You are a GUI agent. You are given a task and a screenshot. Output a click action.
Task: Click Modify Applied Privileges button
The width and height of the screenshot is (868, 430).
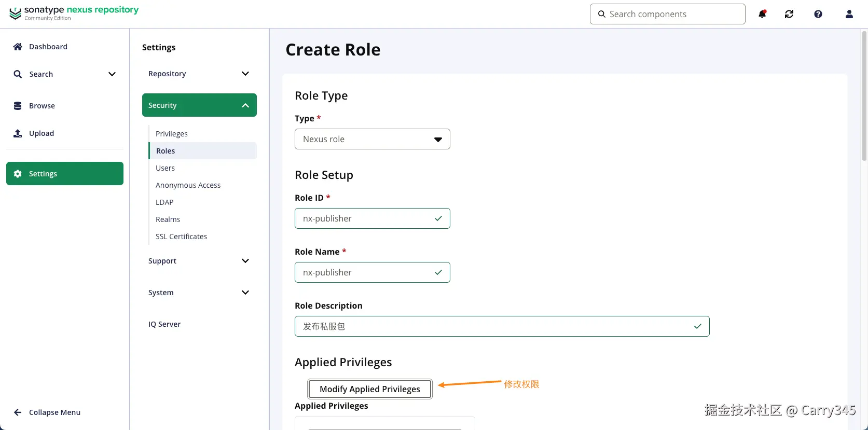click(x=369, y=389)
